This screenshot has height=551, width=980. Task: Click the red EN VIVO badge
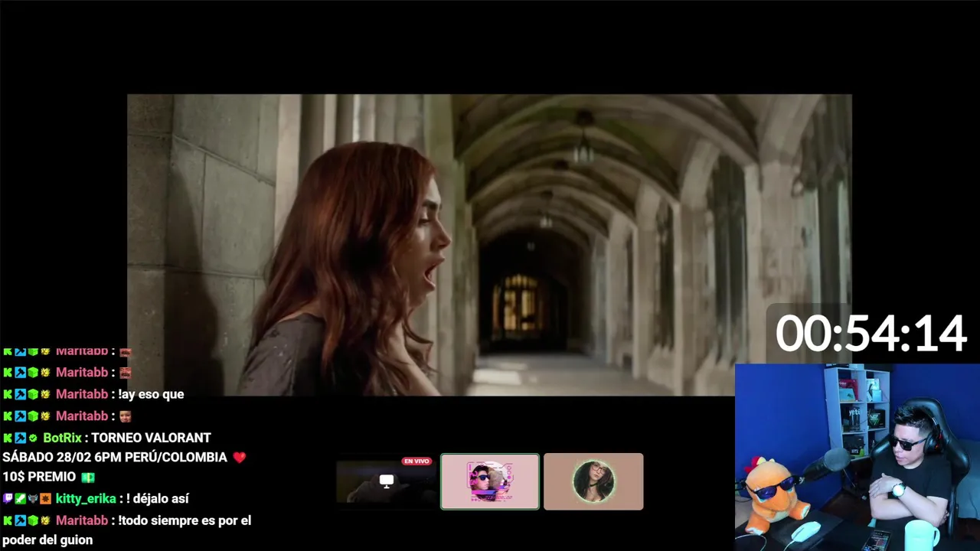pyautogui.click(x=416, y=461)
